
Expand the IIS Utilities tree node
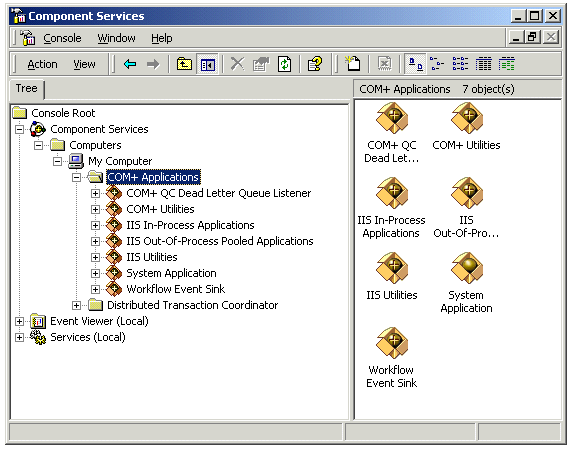point(96,257)
